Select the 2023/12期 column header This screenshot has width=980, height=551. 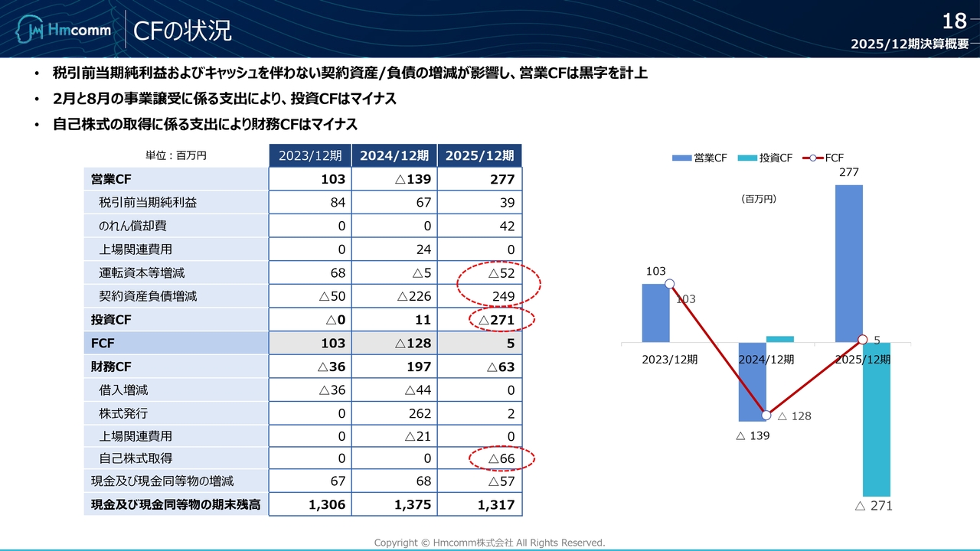[310, 155]
